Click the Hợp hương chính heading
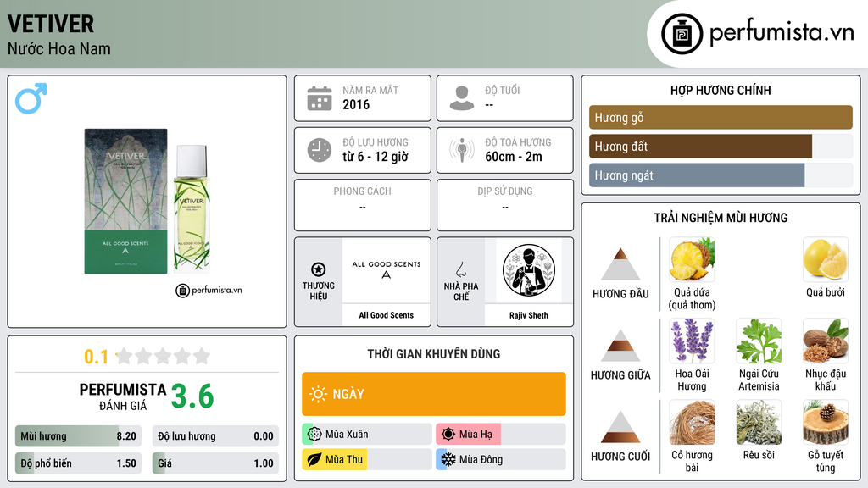868x488 pixels. click(x=721, y=90)
